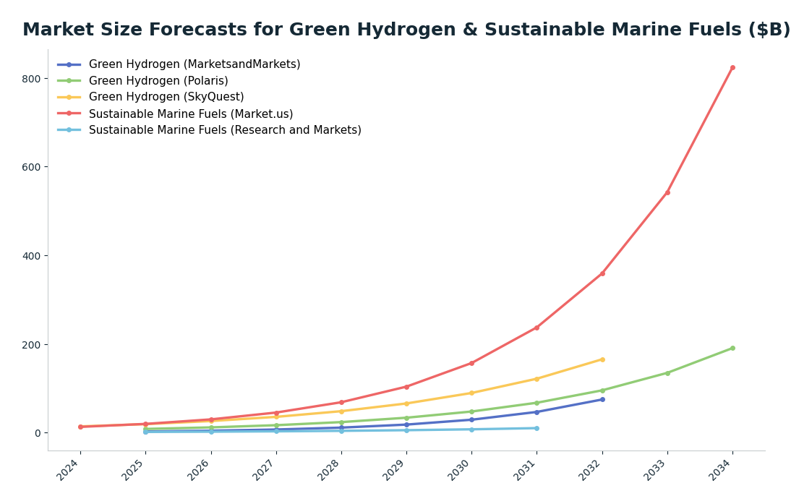812x504 pixels.
Task: Click the yellow SkyQuest data point at 2031
Action: pyautogui.click(x=537, y=379)
